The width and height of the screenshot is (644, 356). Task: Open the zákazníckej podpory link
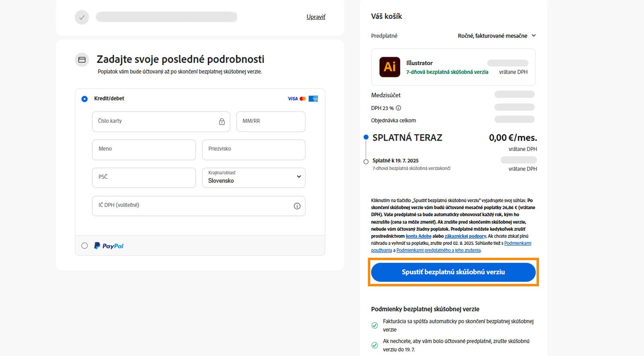[465, 236]
